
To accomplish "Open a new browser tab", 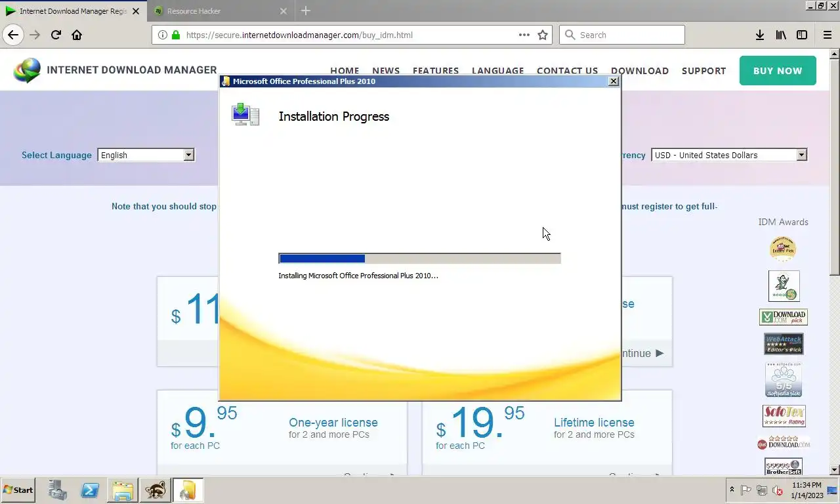I will pos(305,10).
